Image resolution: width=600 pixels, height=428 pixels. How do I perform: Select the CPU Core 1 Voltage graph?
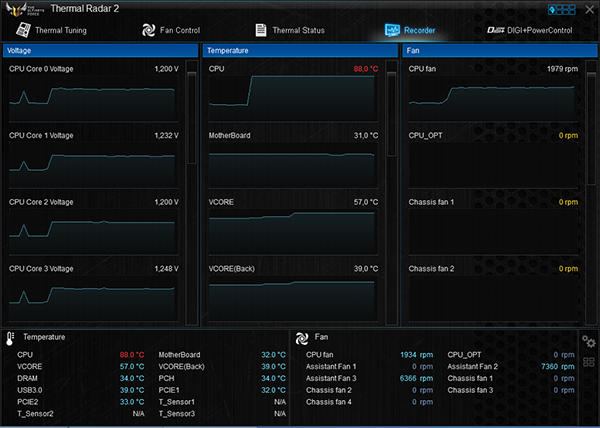[x=93, y=165]
